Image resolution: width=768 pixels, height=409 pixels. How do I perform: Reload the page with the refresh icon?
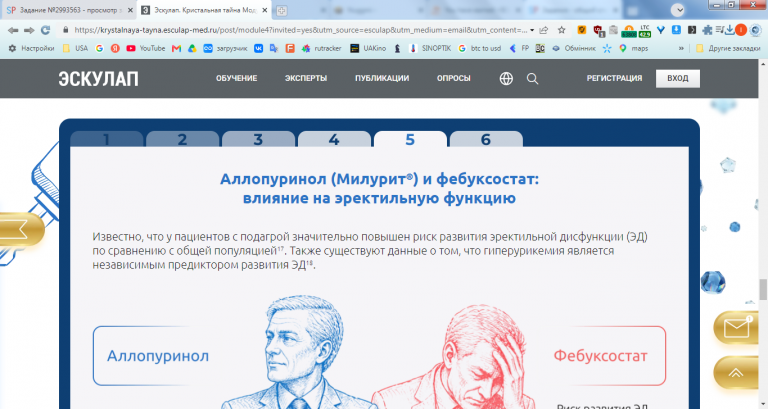click(x=46, y=30)
